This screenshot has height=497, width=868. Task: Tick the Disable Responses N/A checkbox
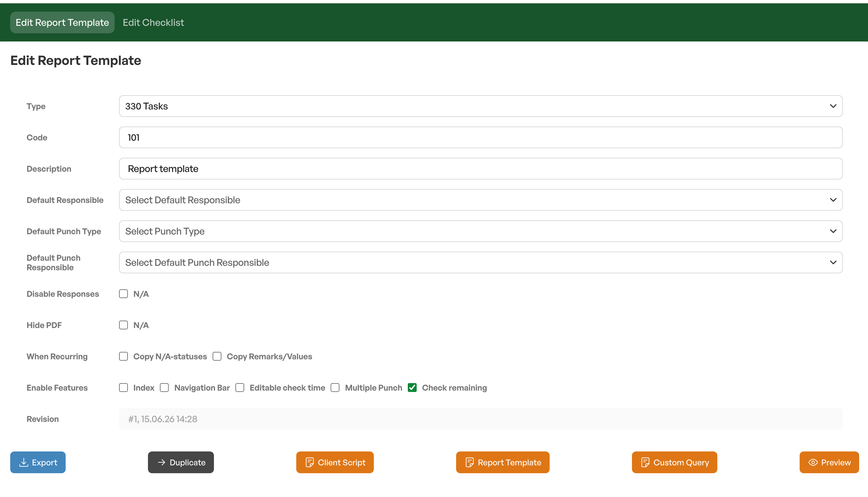(123, 294)
